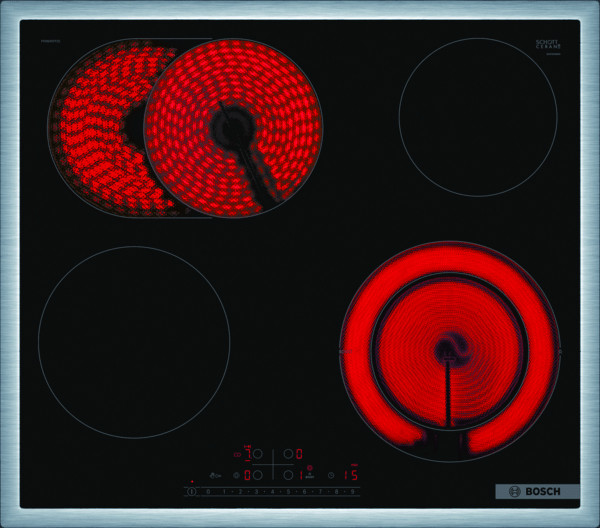
Task: Tap the extended zone symbol beside rear-left display
Action: click(236, 454)
